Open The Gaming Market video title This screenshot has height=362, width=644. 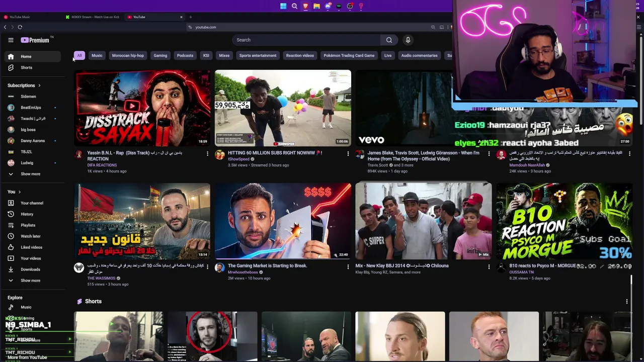pyautogui.click(x=267, y=266)
